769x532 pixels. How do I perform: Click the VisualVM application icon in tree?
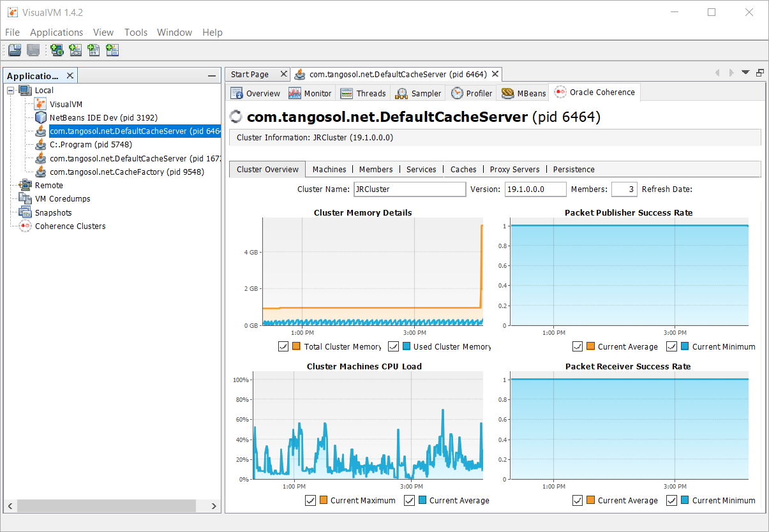[40, 104]
